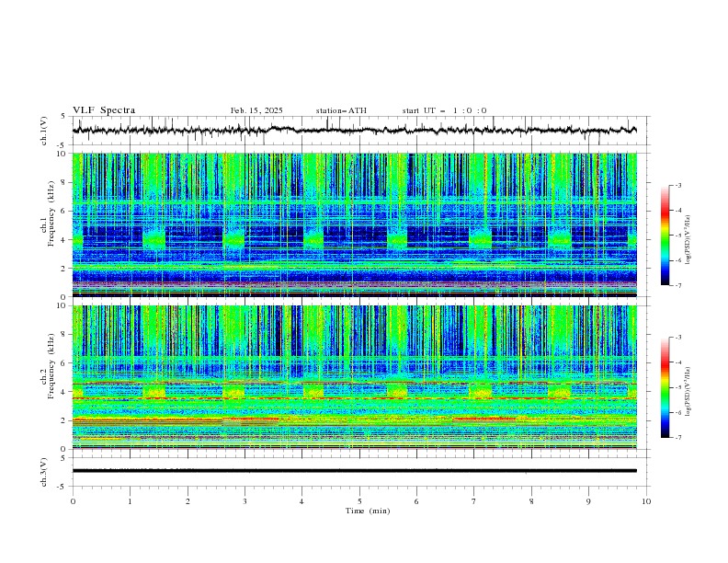Click the "ch.1(V)" waveform axis label
728x563 pixels.
point(44,131)
